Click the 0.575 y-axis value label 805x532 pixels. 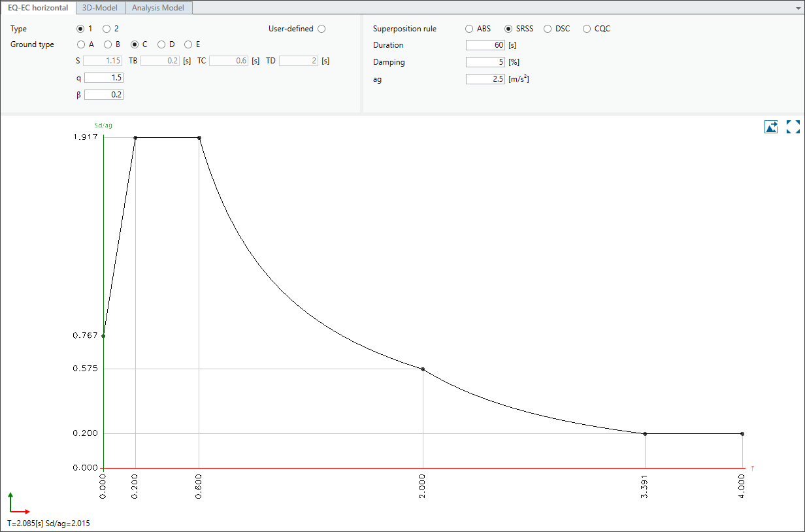coord(86,369)
